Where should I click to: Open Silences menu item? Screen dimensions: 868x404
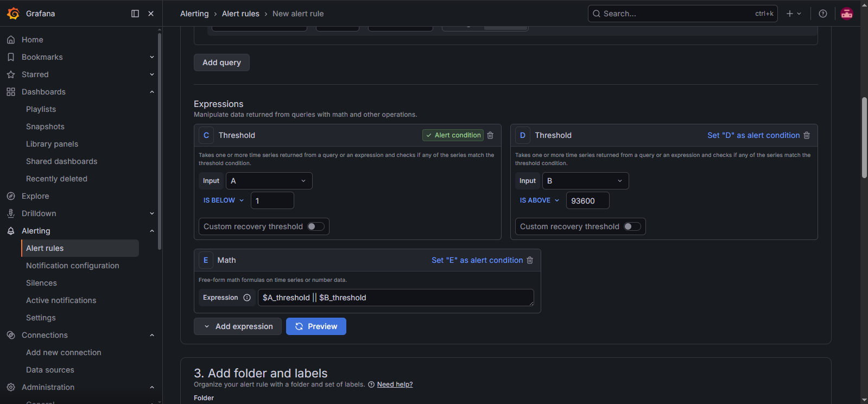coord(41,283)
